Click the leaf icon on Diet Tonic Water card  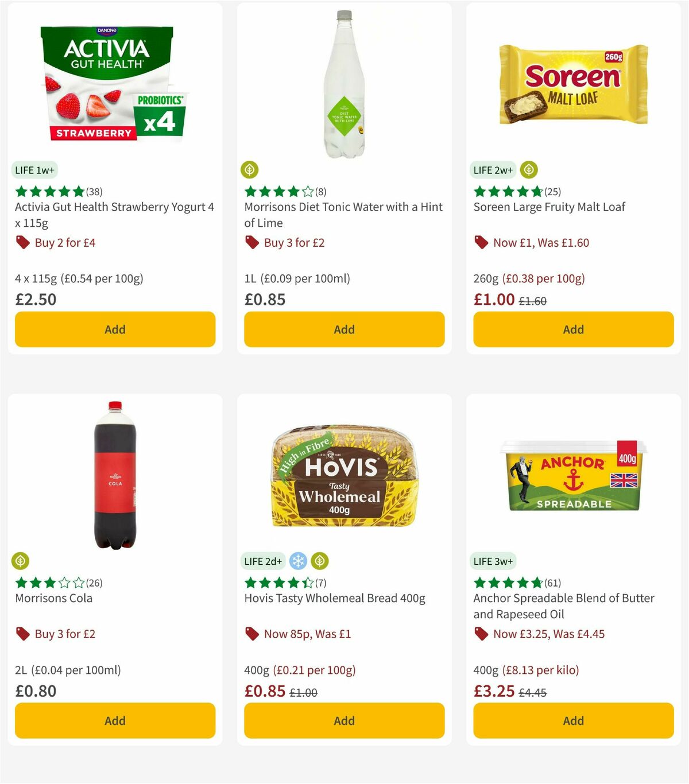pos(250,169)
